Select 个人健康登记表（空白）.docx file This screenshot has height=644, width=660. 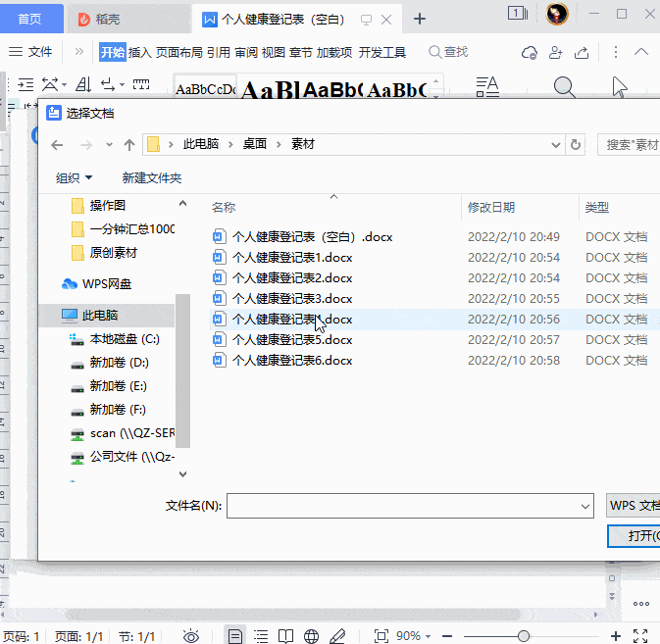click(302, 237)
